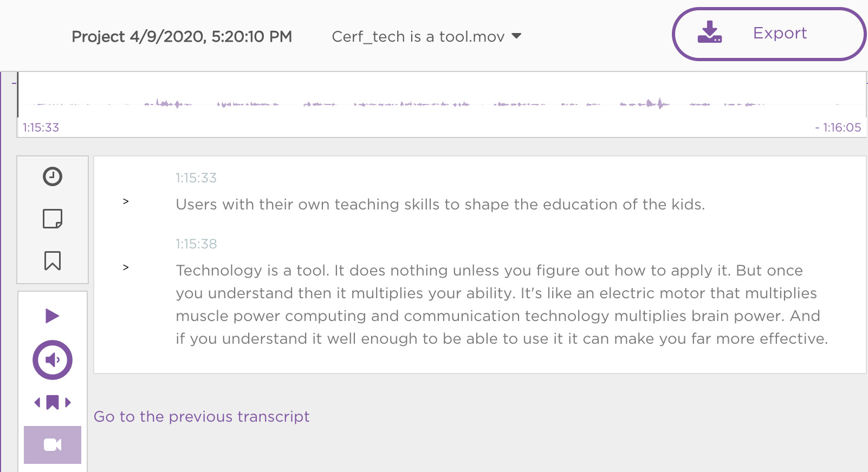Expand the second transcript segment arrow
The image size is (868, 472).
126,267
